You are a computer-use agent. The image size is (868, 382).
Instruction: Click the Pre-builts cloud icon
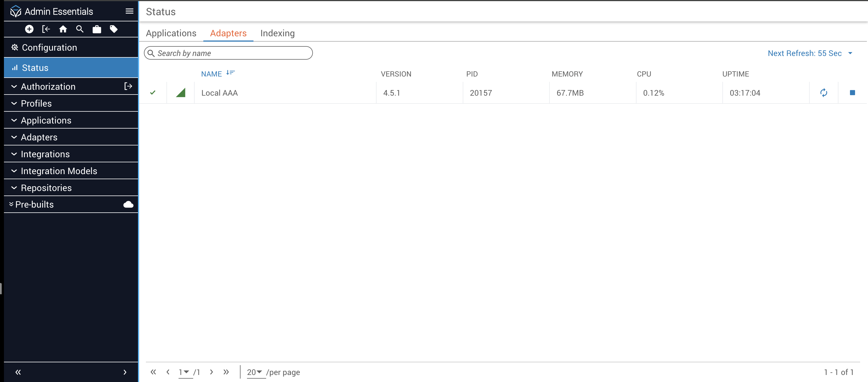click(128, 205)
